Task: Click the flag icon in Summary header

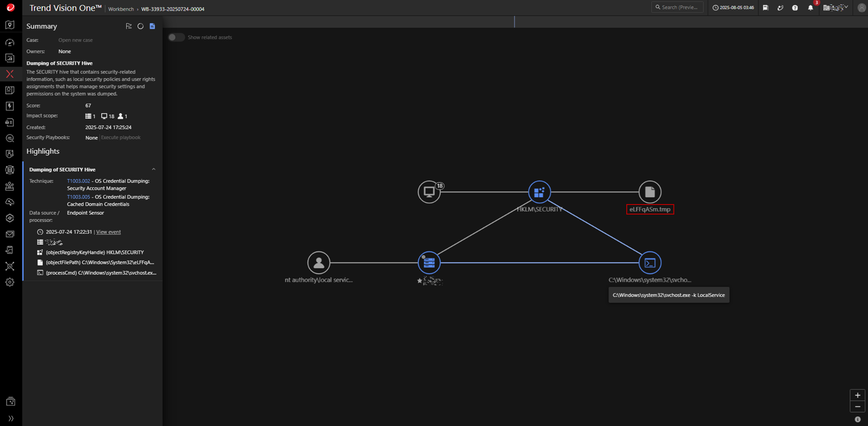Action: (x=128, y=26)
